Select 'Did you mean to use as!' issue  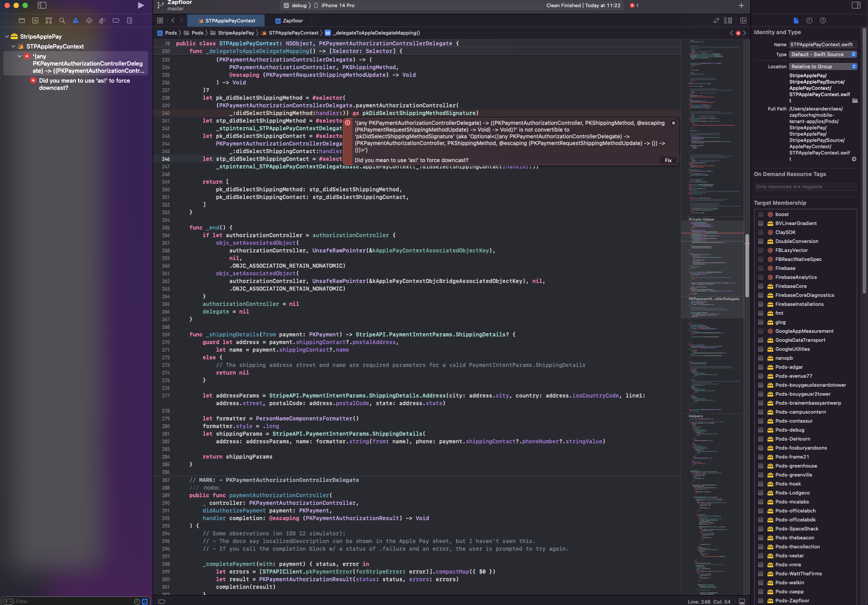tap(84, 84)
